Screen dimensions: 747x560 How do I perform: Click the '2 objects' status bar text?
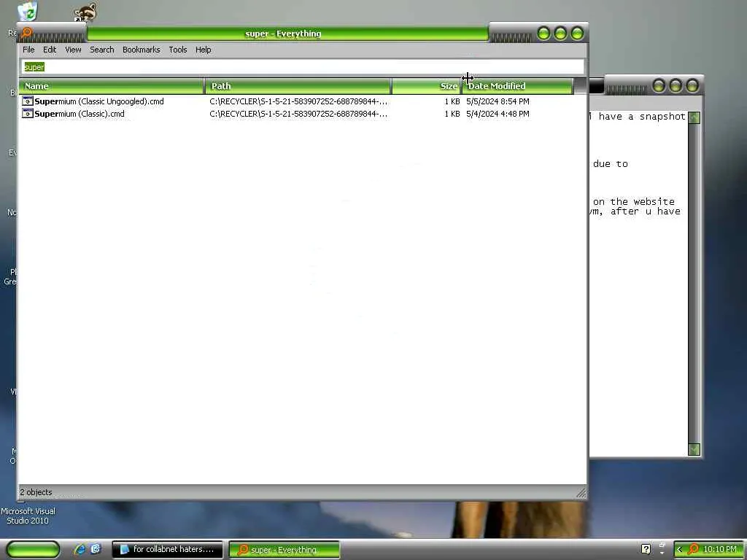pos(36,492)
